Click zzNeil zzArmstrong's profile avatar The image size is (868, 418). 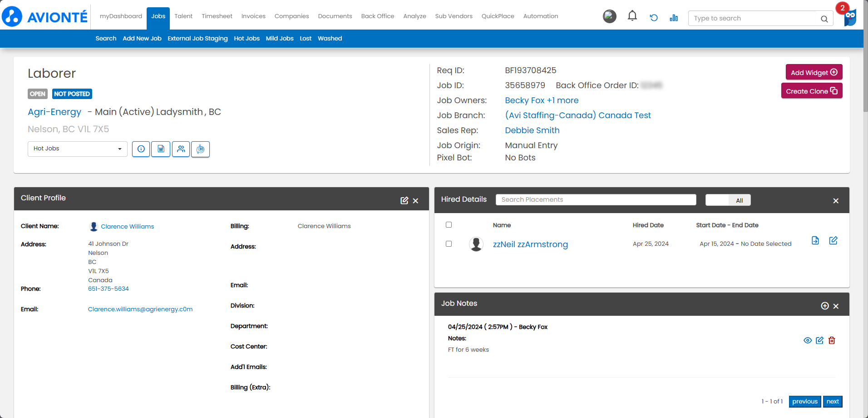point(476,244)
